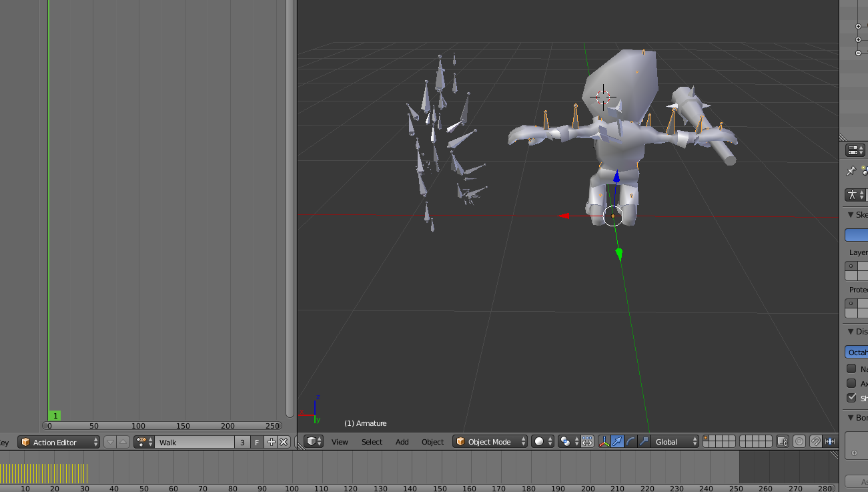Toggle the snap magnet icon
The image size is (868, 492).
pos(815,441)
